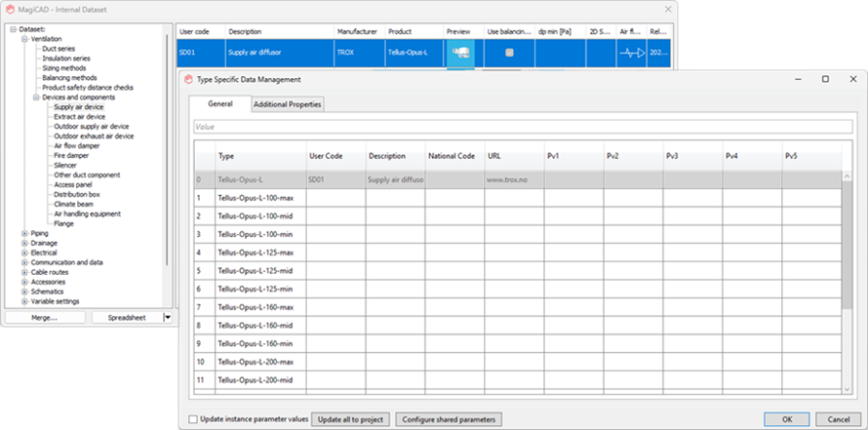This screenshot has width=868, height=430.
Task: Collapse the Ventilation tree node
Action: coord(24,39)
